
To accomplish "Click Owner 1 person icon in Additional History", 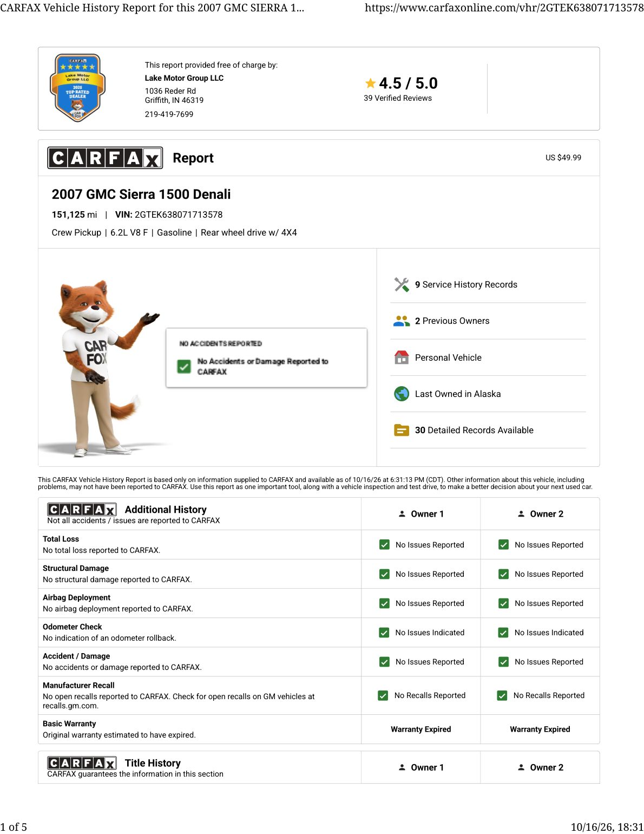I will tap(402, 514).
